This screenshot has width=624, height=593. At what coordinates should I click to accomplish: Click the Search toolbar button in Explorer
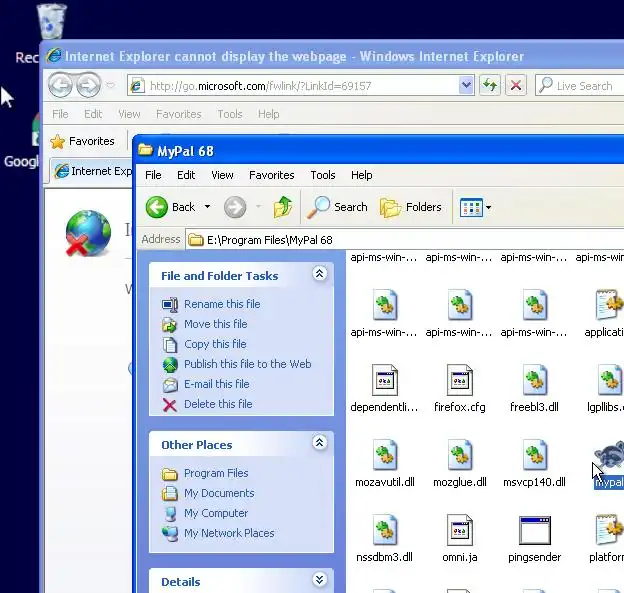pyautogui.click(x=337, y=207)
